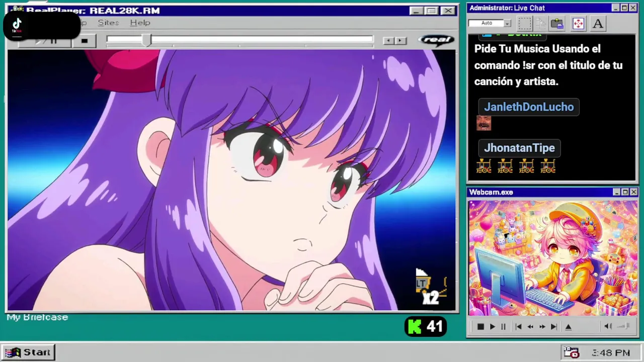The width and height of the screenshot is (644, 362).
Task: Click the TikTok logo overlay
Action: pos(17,25)
